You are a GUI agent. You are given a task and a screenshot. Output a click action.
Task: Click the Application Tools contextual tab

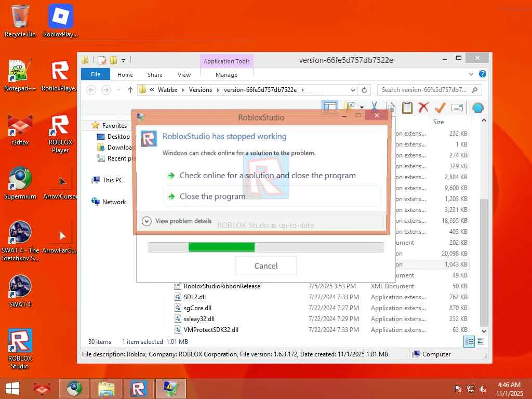[x=227, y=61]
